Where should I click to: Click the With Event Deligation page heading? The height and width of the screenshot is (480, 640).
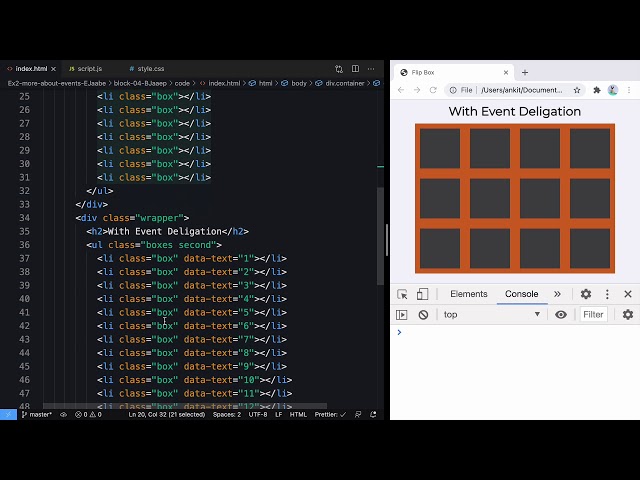pos(515,111)
